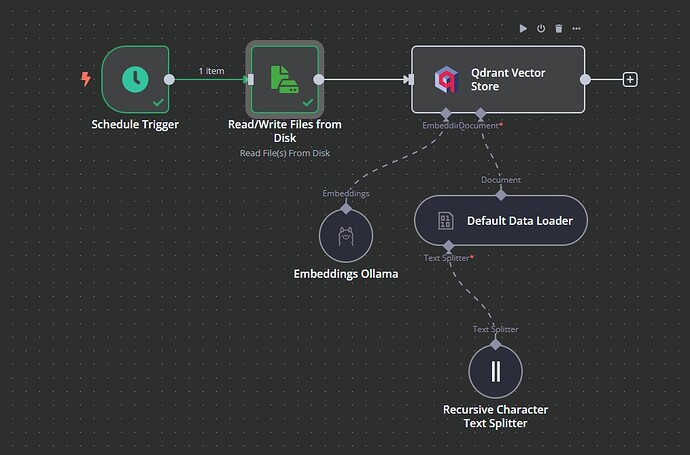This screenshot has width=690, height=455.
Task: Click the '1 item' connection label
Action: pyautogui.click(x=211, y=71)
